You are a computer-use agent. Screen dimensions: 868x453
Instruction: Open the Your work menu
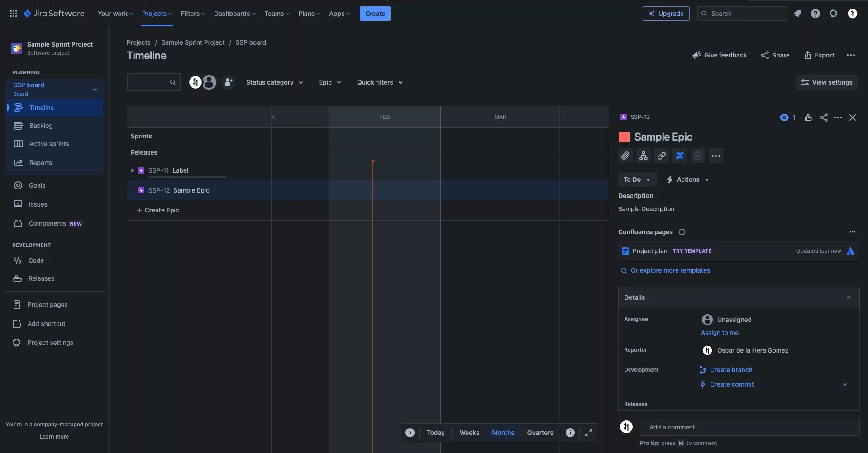pos(115,14)
